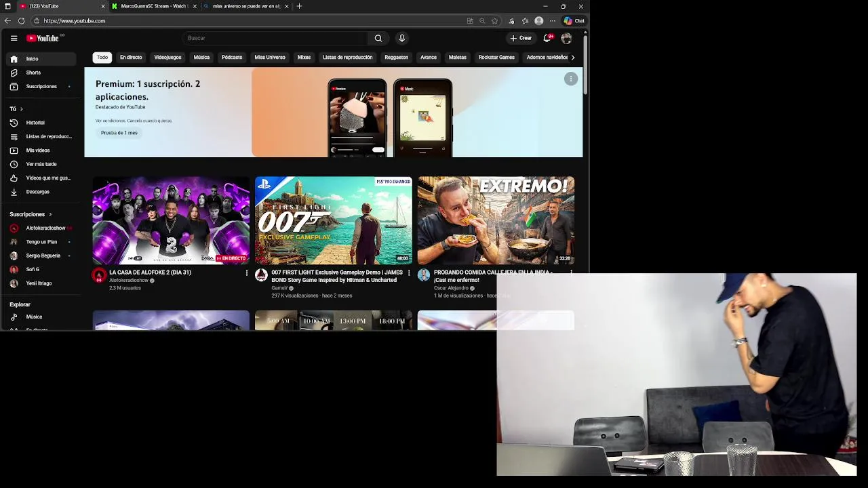This screenshot has width=868, height=488.
Task: Expand the Tú section
Action: click(x=16, y=108)
